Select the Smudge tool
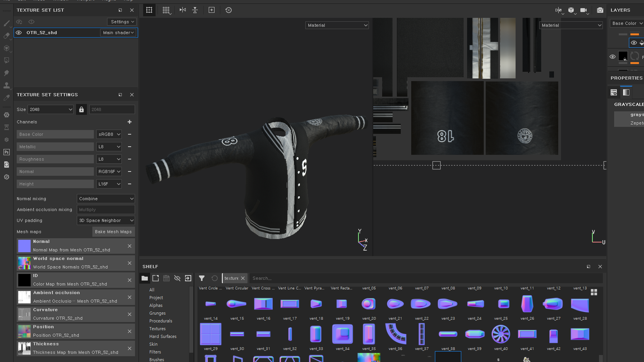The width and height of the screenshot is (644, 362). 7,73
